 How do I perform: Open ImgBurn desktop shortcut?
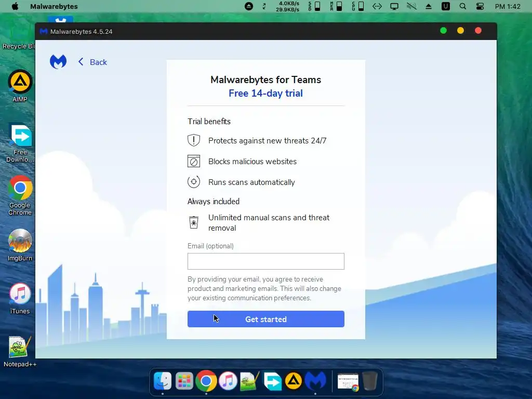click(20, 245)
